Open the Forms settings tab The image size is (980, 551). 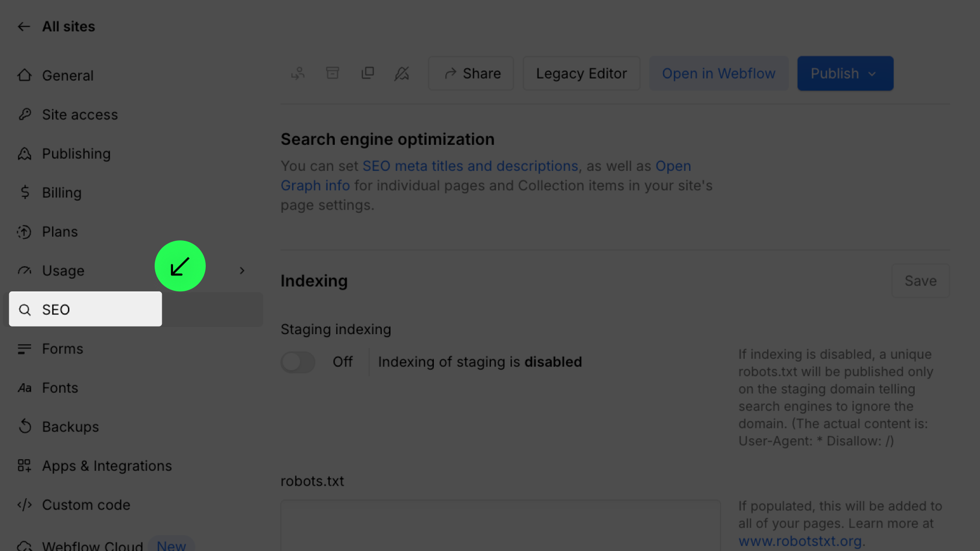62,349
